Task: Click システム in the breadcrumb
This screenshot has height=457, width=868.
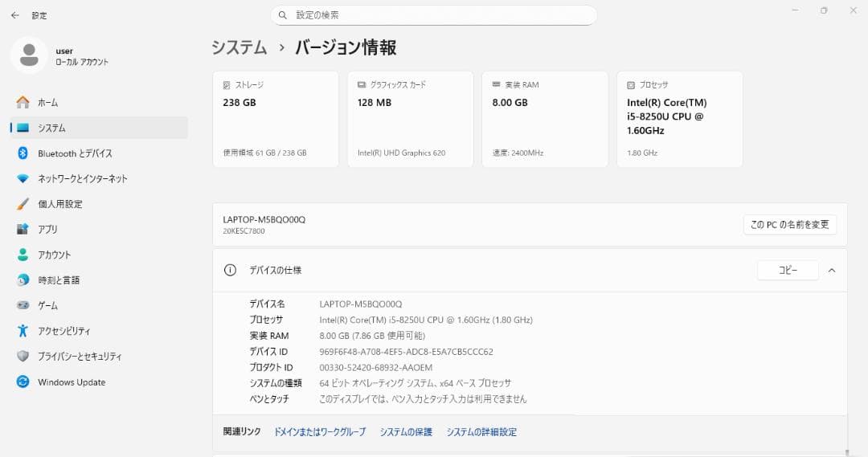Action: pyautogui.click(x=240, y=47)
